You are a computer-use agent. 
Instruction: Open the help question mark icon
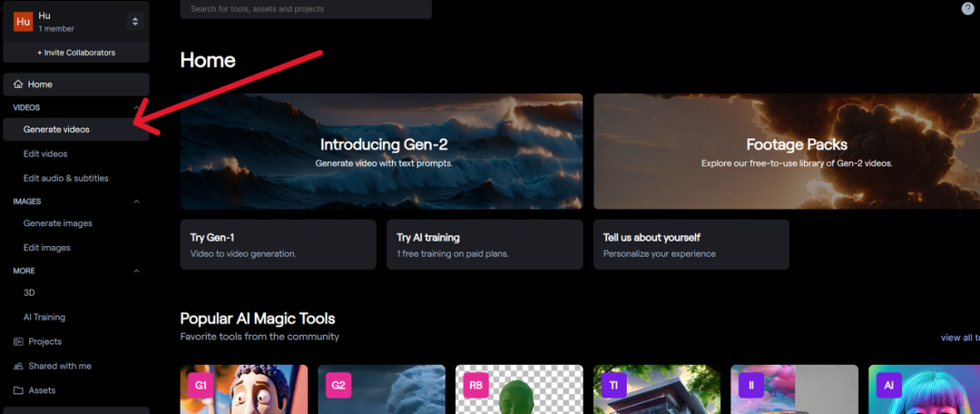967,8
